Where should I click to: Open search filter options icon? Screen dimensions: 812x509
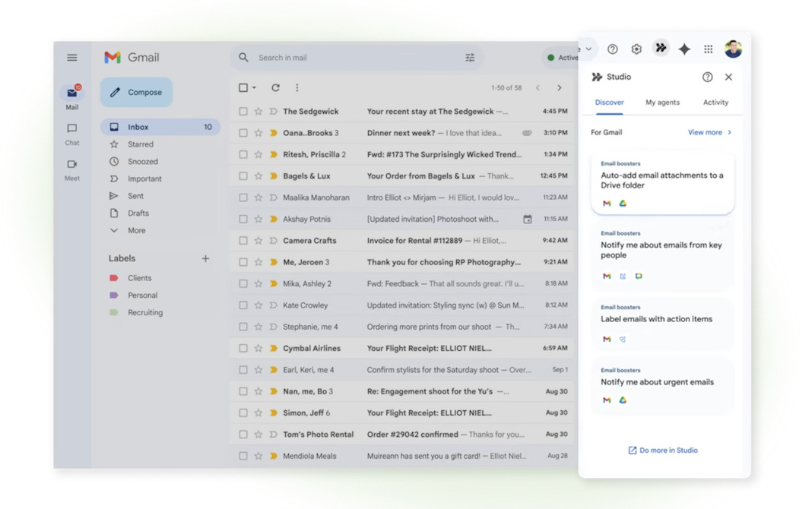(x=470, y=58)
